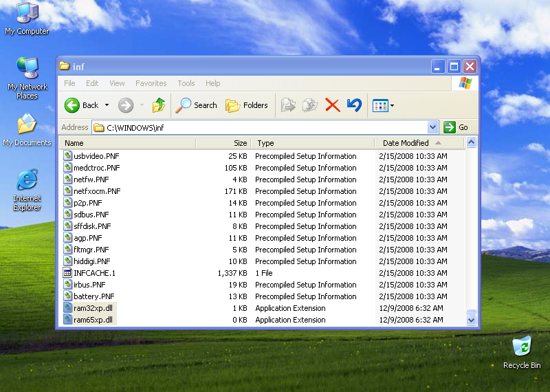Select the sffdisk.PNF file icon

click(67, 226)
